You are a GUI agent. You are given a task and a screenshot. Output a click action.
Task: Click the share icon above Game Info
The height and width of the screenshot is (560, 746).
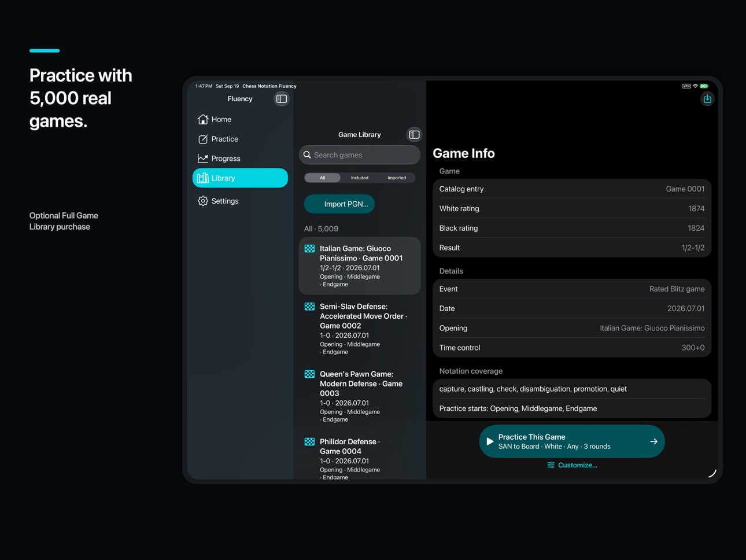tap(707, 99)
